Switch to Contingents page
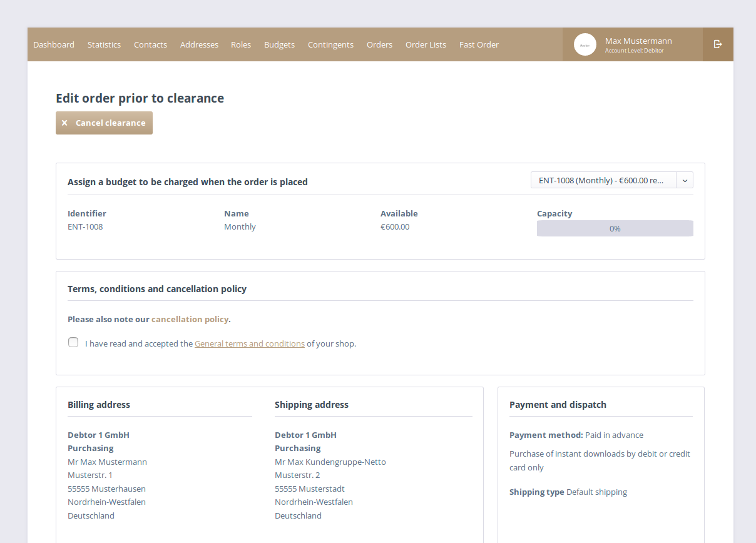 [330, 45]
